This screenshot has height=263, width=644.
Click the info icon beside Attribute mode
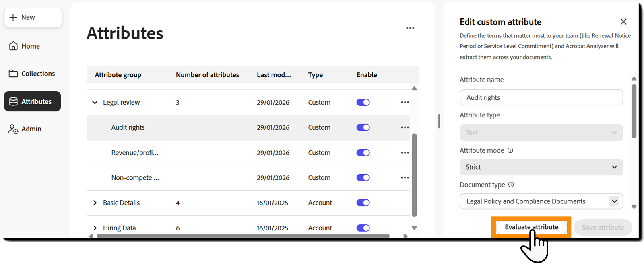click(x=510, y=150)
